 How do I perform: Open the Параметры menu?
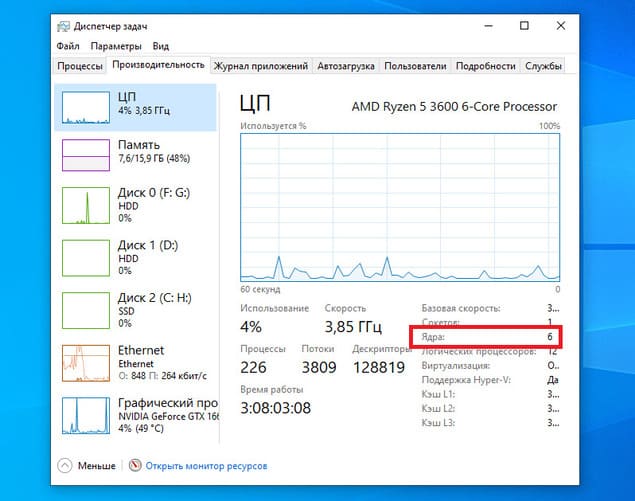pyautogui.click(x=116, y=46)
